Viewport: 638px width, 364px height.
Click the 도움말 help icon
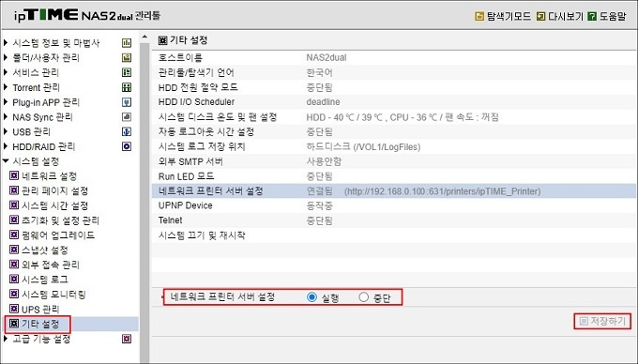(x=592, y=16)
